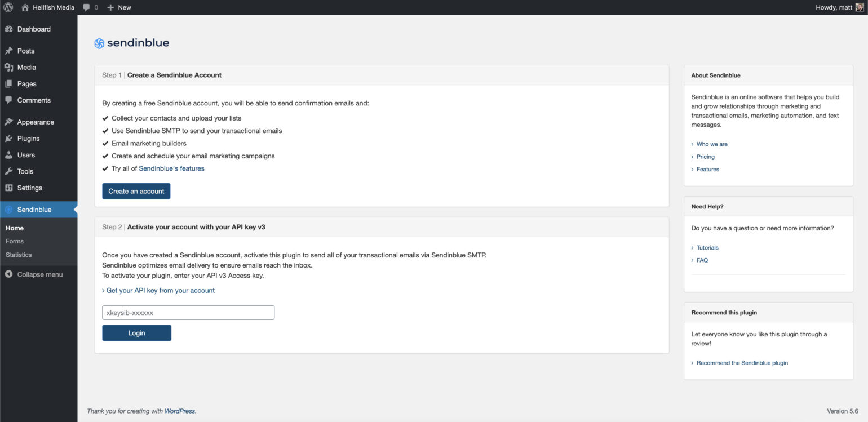The image size is (868, 422).
Task: Click the Sendinblue logo at page top
Action: [x=131, y=43]
